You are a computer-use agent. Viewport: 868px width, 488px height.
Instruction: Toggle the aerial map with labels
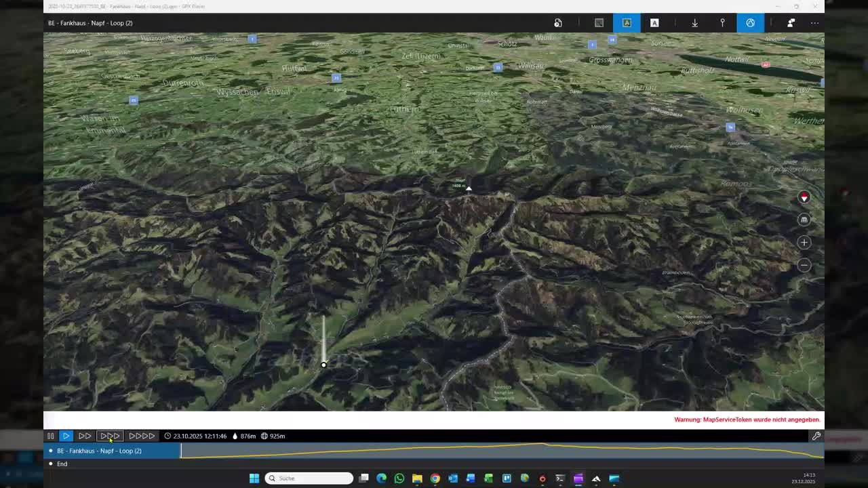click(627, 23)
